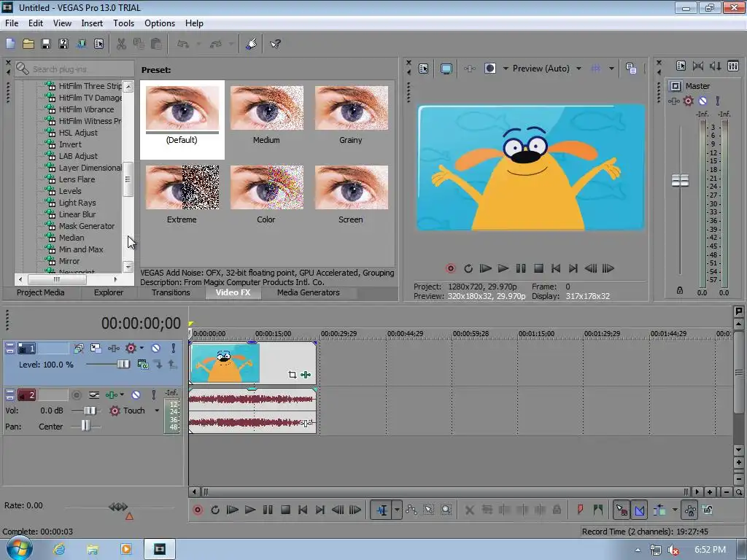747x560 pixels.
Task: Toggle Split Screen View in preview
Action: (489, 69)
